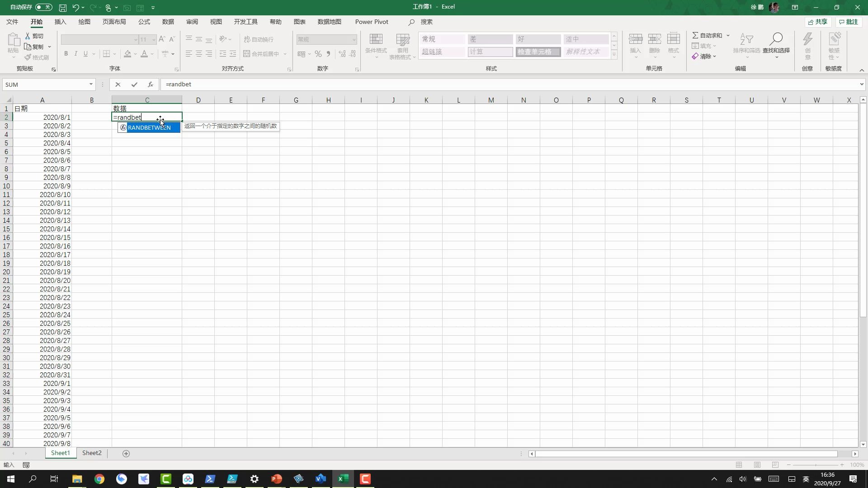The image size is (868, 488).
Task: Click the Undo arrow icon
Action: coord(75,8)
